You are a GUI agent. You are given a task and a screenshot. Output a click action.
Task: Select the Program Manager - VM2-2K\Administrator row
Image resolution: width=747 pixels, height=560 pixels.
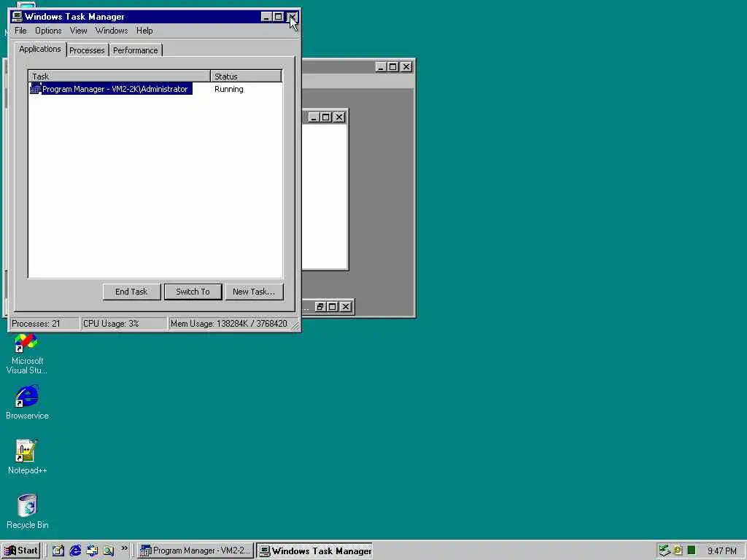(x=155, y=89)
